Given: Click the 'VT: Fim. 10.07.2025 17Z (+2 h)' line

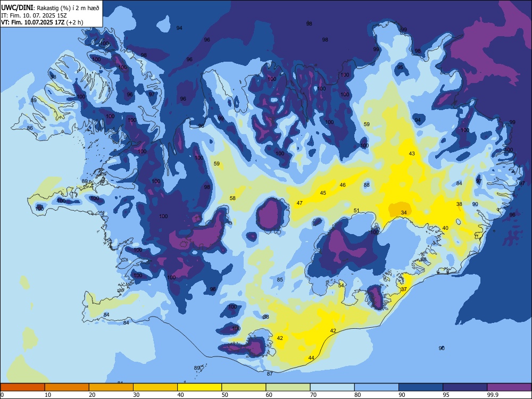Looking at the screenshot, I should tap(42, 22).
